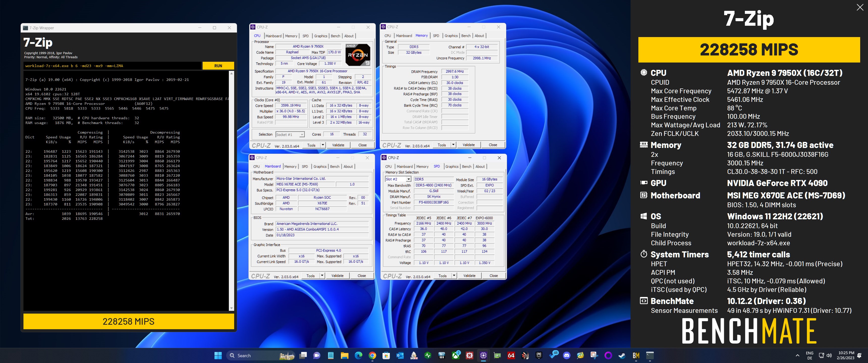This screenshot has height=363, width=868.
Task: Switch to BenchMate via its BM taskbar icon
Action: [x=636, y=355]
